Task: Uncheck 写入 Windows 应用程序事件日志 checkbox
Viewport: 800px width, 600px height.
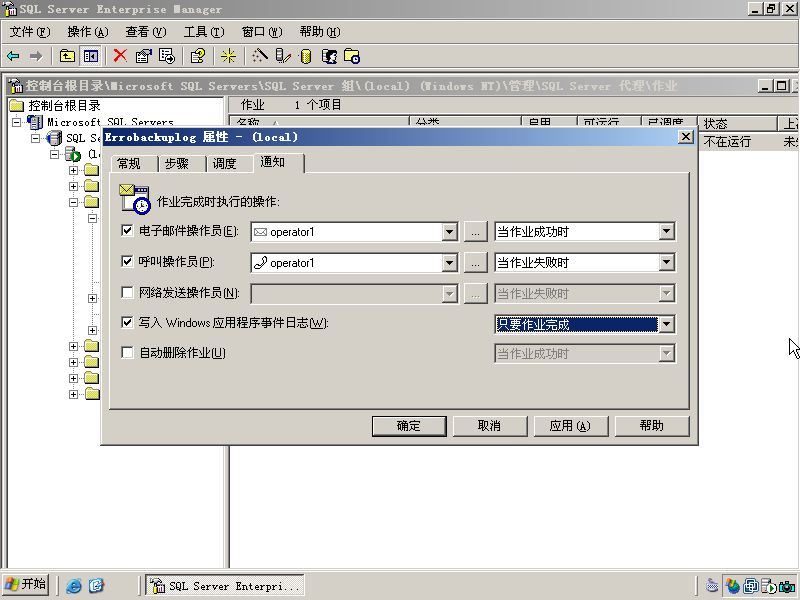Action: 127,322
